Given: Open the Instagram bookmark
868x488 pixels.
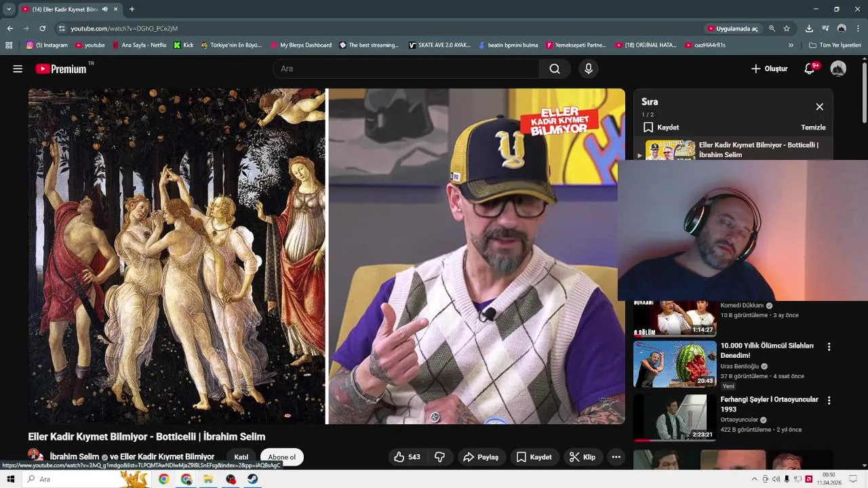Looking at the screenshot, I should pos(47,45).
